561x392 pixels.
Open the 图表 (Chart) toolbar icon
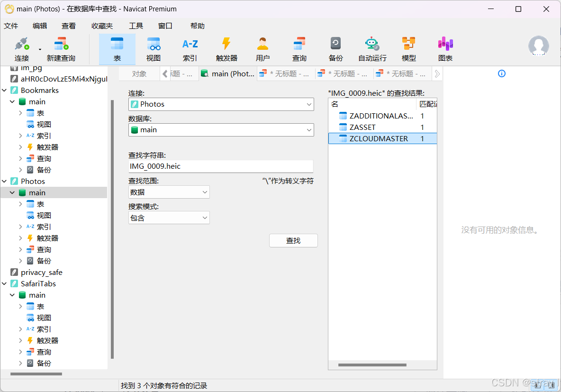(x=445, y=49)
